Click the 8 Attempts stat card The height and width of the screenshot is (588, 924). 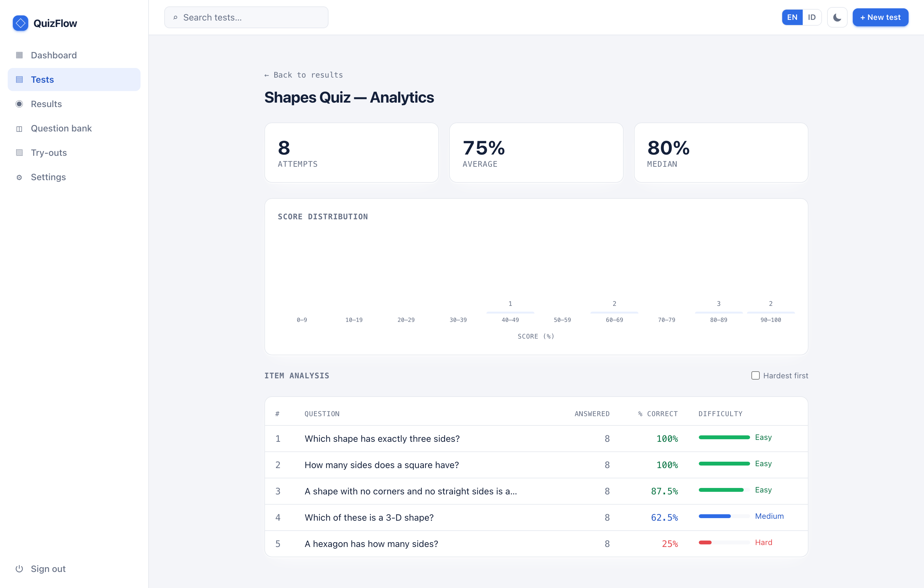[x=352, y=153]
